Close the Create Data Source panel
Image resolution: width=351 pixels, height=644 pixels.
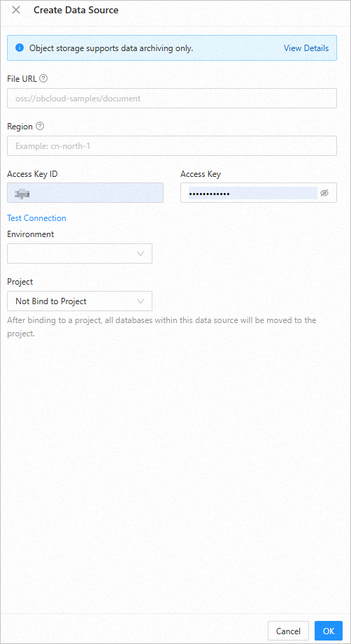[16, 10]
